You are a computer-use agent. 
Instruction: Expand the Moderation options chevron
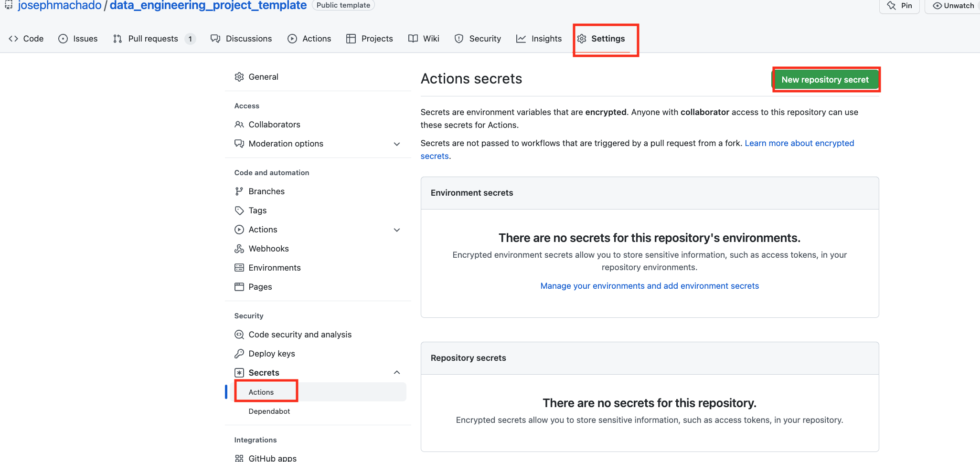(x=396, y=144)
